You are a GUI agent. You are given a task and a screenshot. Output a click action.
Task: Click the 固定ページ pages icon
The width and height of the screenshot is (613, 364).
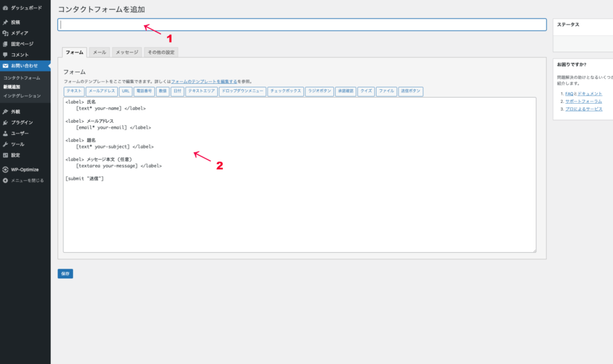[x=5, y=44]
